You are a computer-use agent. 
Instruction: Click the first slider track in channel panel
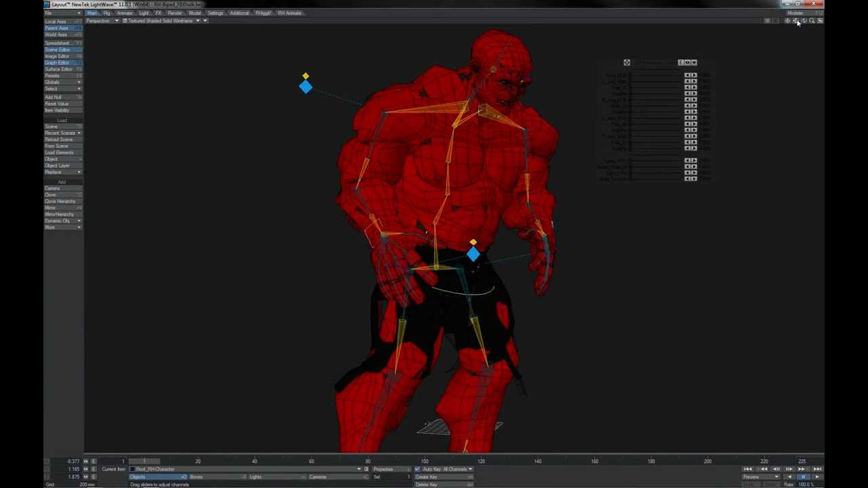pyautogui.click(x=656, y=75)
